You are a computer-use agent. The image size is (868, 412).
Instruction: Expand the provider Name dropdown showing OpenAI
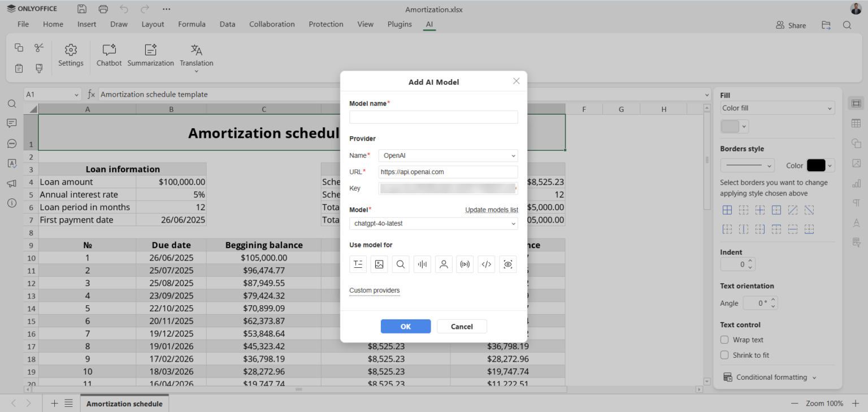tap(448, 155)
